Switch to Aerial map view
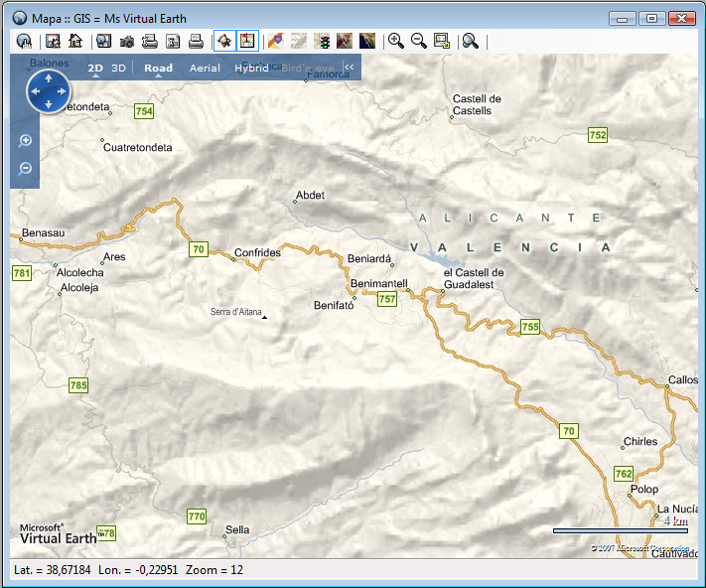The width and height of the screenshot is (706, 588). coord(205,69)
